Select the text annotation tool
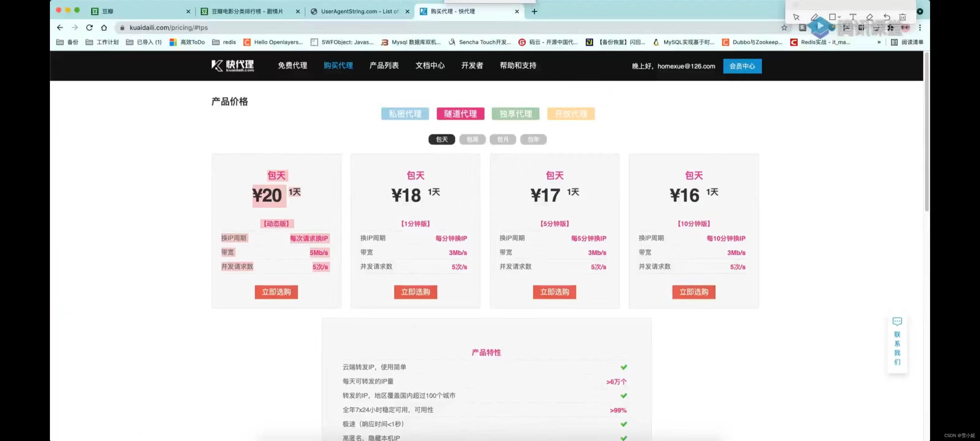980x441 pixels. click(853, 17)
